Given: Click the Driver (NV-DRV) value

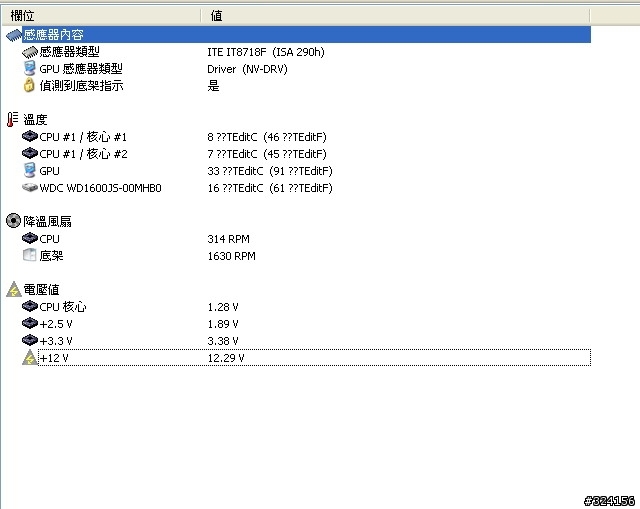Looking at the screenshot, I should coord(247,69).
